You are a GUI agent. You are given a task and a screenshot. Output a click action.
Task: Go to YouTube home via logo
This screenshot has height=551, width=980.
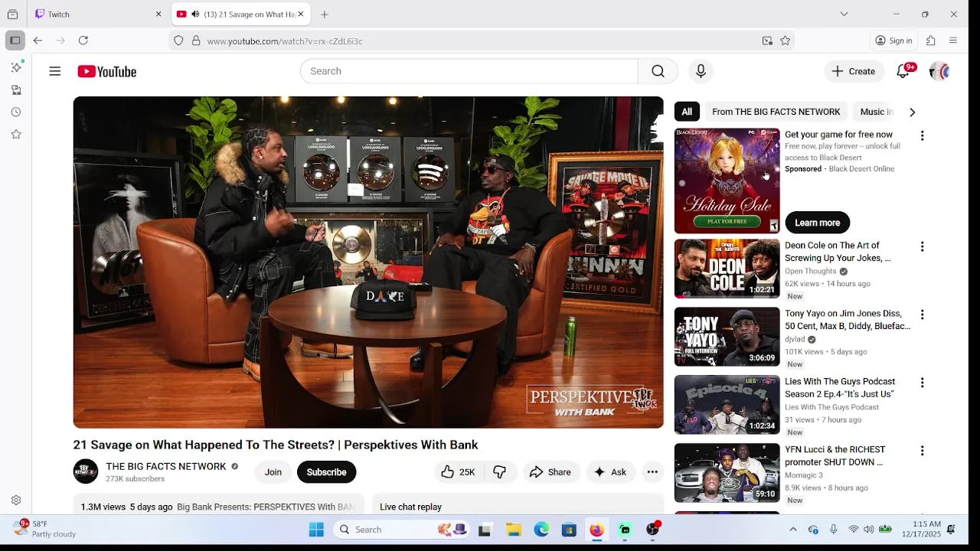click(106, 71)
